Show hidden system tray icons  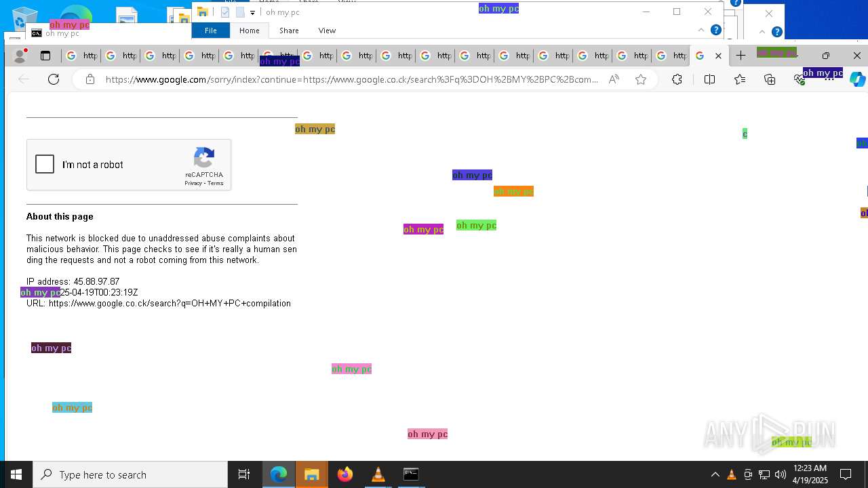715,474
